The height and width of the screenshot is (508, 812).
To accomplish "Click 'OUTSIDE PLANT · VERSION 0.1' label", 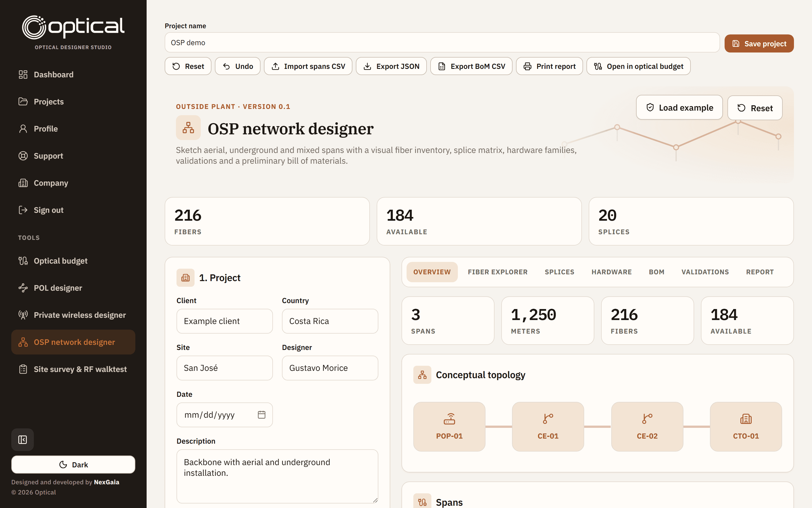I will click(x=233, y=106).
